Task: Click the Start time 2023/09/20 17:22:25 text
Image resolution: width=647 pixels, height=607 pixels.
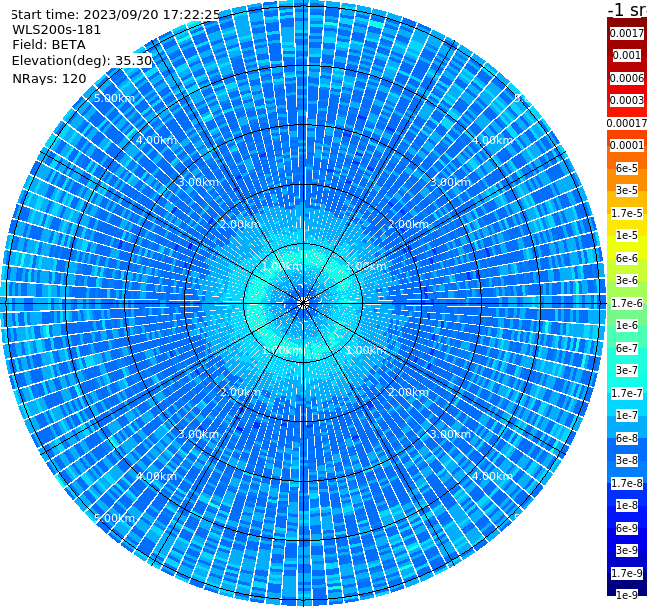Action: click(116, 15)
